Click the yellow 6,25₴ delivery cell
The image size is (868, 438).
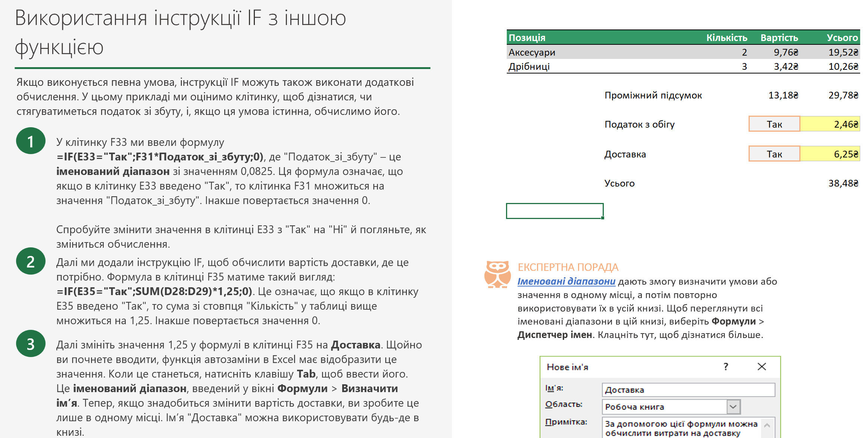tap(830, 154)
